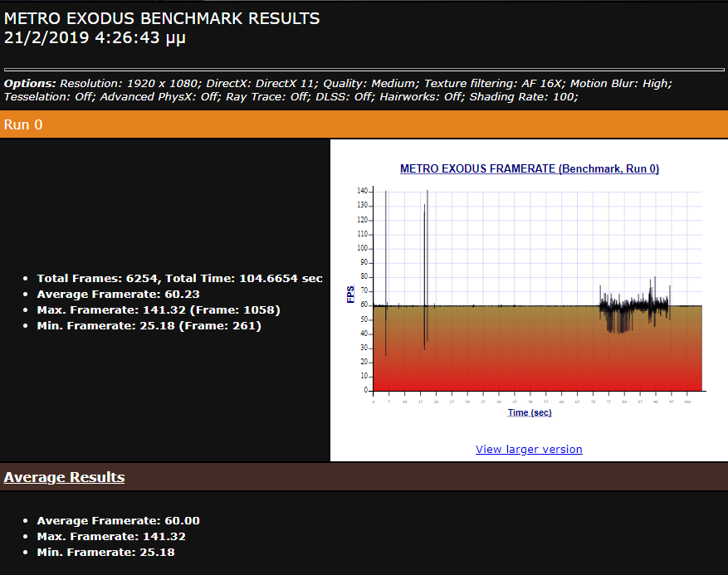
Task: Click the Run 0 orange header
Action: click(x=364, y=124)
